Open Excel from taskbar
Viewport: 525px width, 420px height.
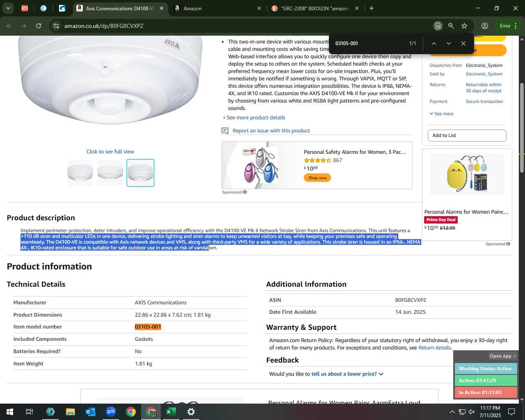pyautogui.click(x=171, y=412)
